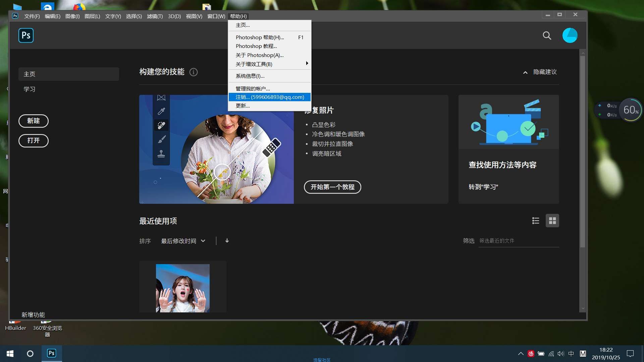644x362 pixels.
Task: Open Photoshop 教程... menu entry
Action: click(x=270, y=46)
